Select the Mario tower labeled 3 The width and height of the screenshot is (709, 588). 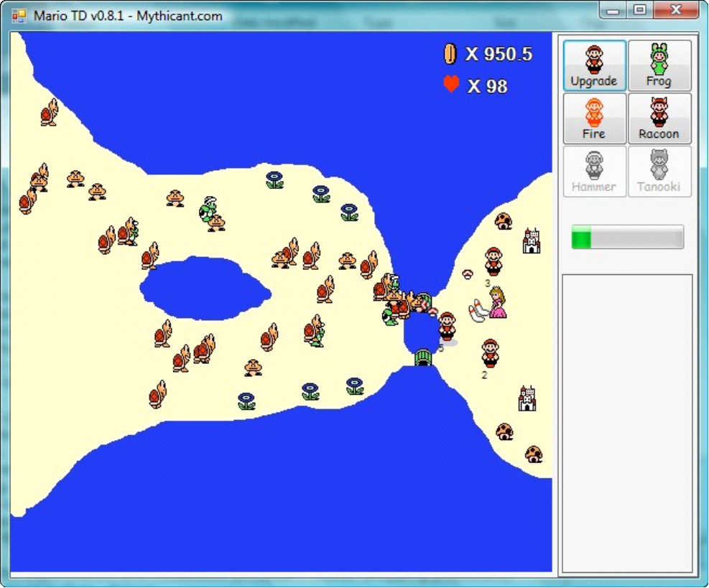click(x=493, y=261)
